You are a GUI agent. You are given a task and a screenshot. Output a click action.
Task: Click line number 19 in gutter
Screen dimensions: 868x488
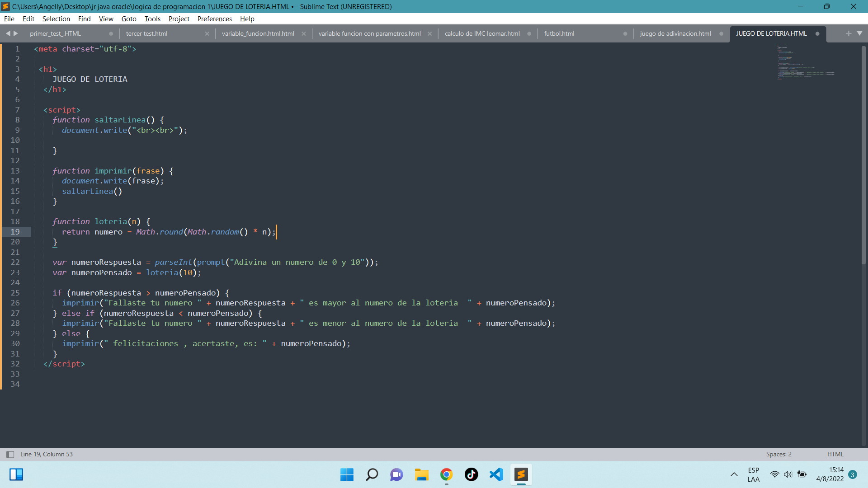15,232
